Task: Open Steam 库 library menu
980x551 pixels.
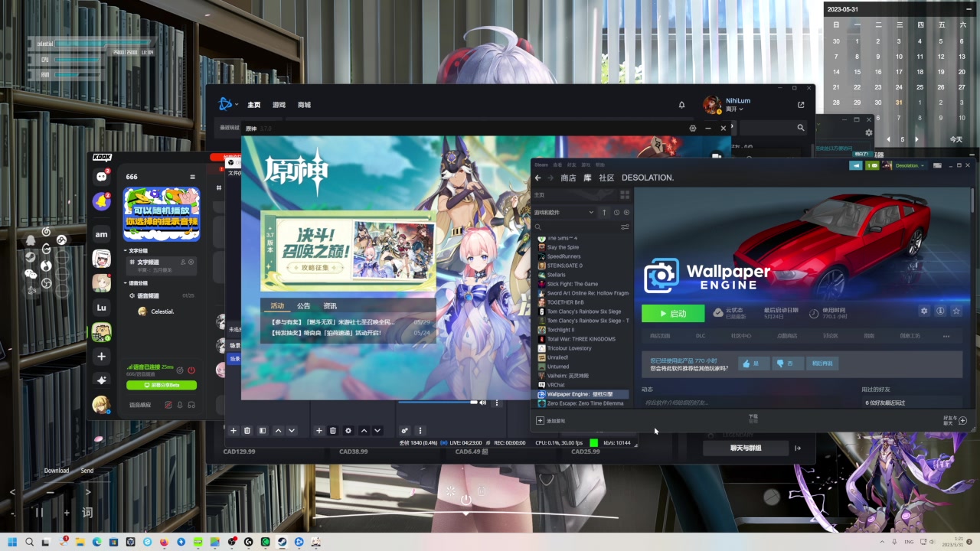Action: (588, 178)
